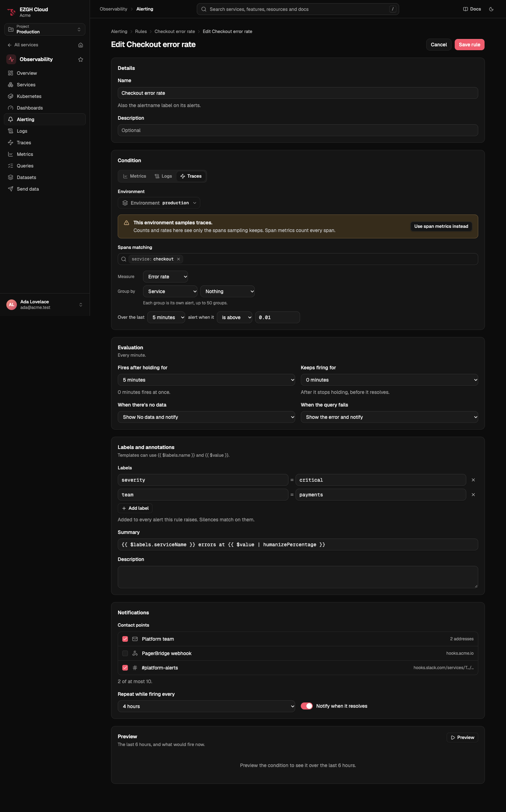Open the Project Production selector
This screenshot has height=812, width=506.
45,29
